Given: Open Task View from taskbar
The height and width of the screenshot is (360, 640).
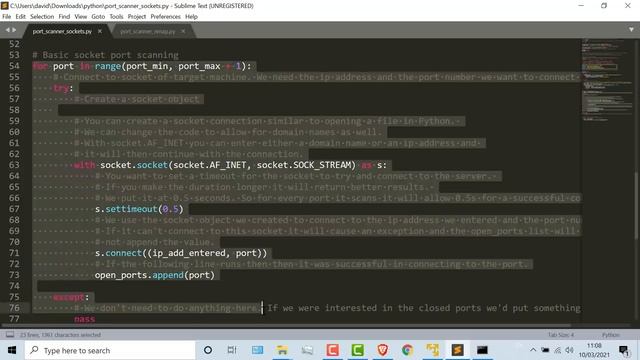Looking at the screenshot, I should (x=232, y=350).
